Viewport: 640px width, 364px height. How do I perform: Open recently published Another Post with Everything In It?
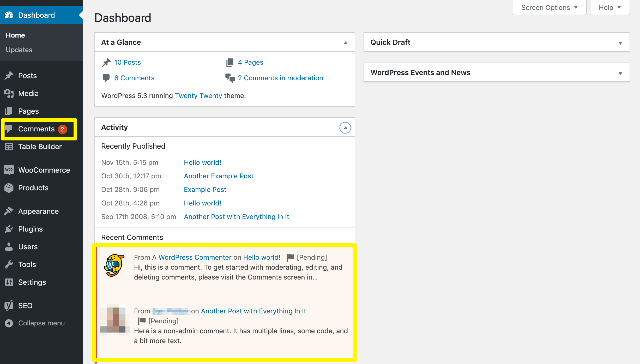pyautogui.click(x=237, y=217)
